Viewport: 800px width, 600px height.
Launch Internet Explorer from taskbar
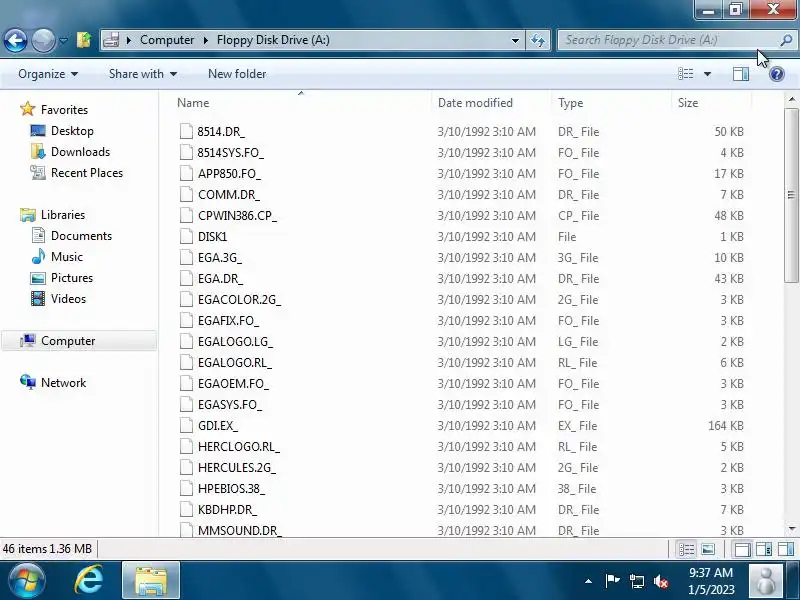coord(88,581)
